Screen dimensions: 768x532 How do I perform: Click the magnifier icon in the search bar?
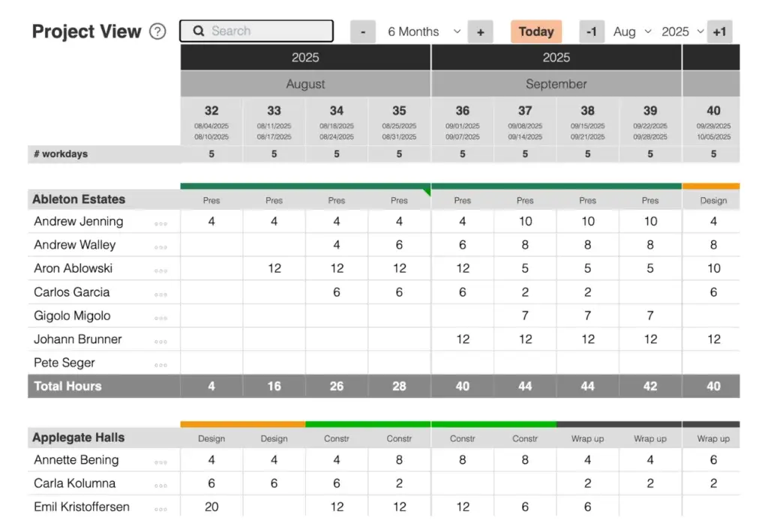(x=197, y=31)
